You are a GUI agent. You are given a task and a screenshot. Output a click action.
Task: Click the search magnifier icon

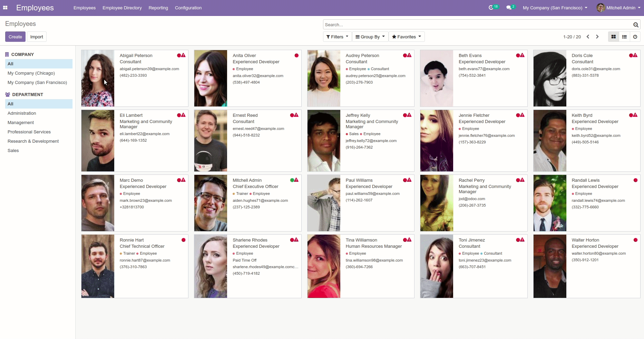pyautogui.click(x=636, y=25)
